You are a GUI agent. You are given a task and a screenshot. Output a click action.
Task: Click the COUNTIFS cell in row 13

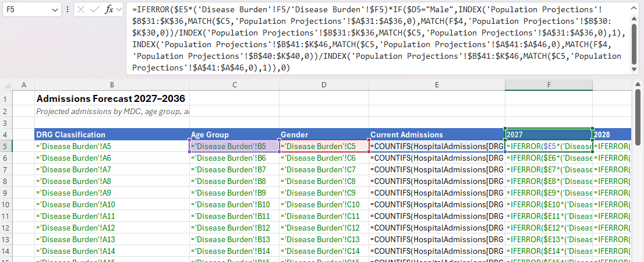point(437,240)
